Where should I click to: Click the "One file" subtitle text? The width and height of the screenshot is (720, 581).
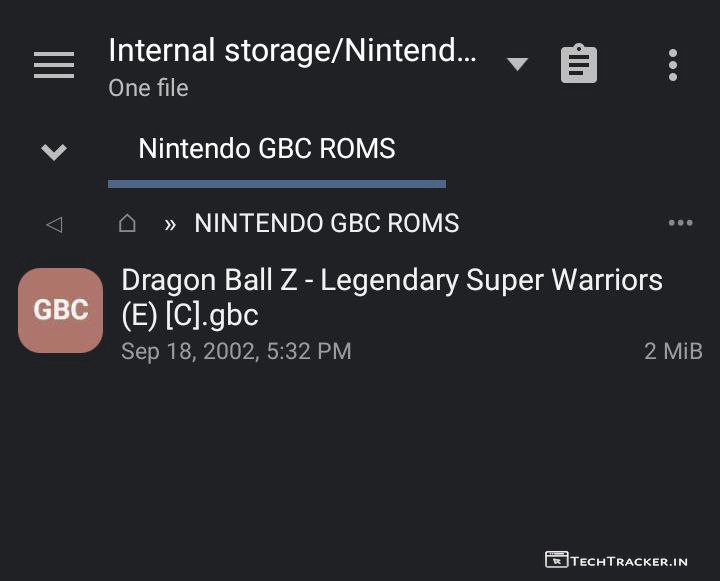point(148,88)
